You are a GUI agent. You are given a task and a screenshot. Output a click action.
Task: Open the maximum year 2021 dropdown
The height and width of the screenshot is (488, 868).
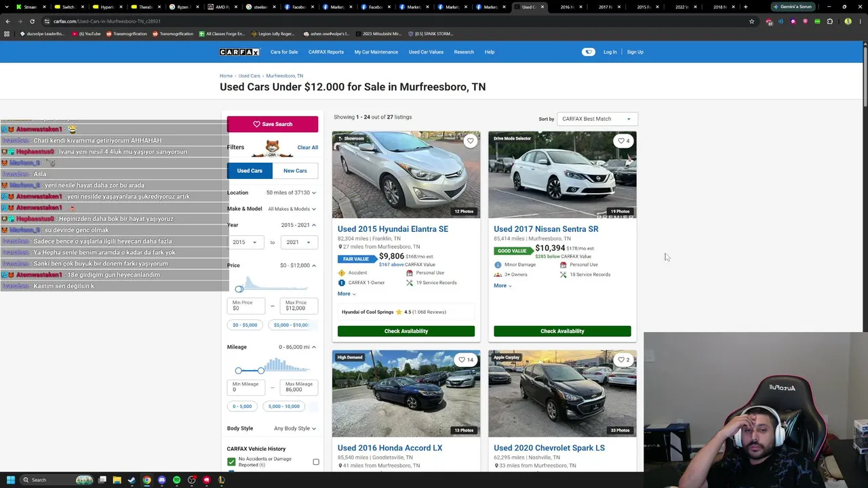click(298, 242)
